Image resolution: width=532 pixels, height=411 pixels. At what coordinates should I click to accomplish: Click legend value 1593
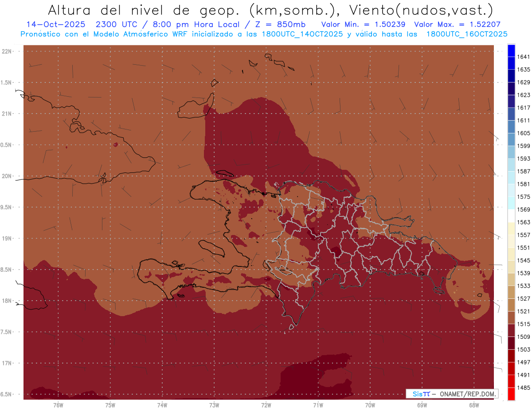pos(524,159)
